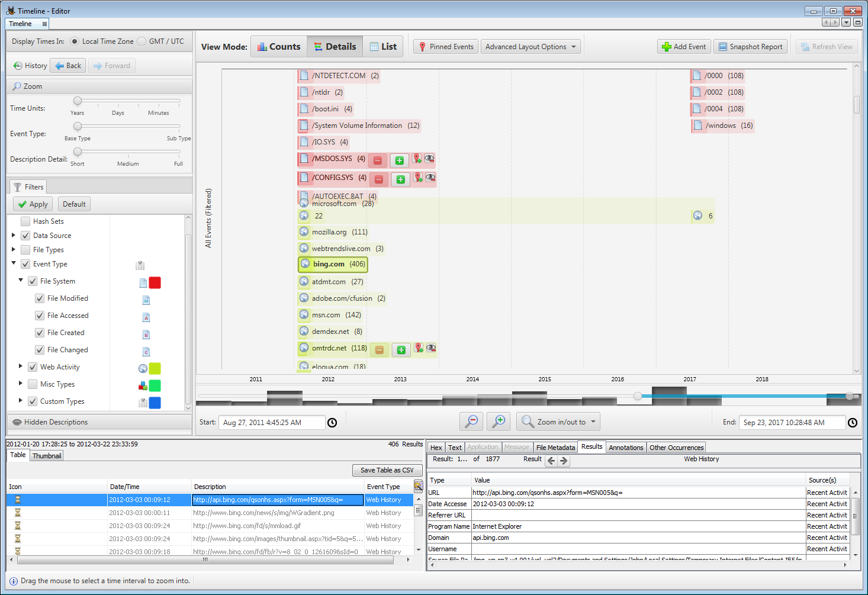
Task: Click the green plus to expand bing.com's omtrdc.net event
Action: 401,350
